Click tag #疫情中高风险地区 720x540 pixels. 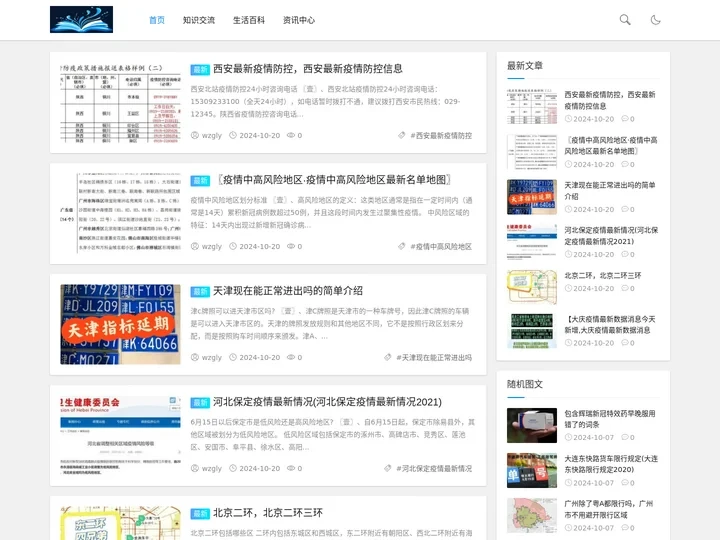(441, 247)
